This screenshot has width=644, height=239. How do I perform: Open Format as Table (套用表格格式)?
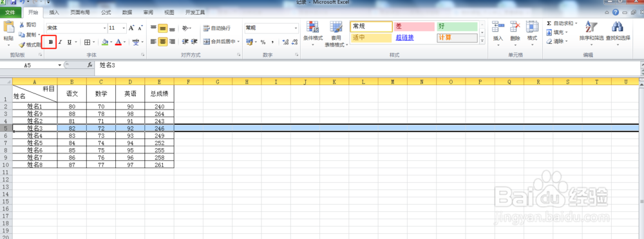pos(336,33)
